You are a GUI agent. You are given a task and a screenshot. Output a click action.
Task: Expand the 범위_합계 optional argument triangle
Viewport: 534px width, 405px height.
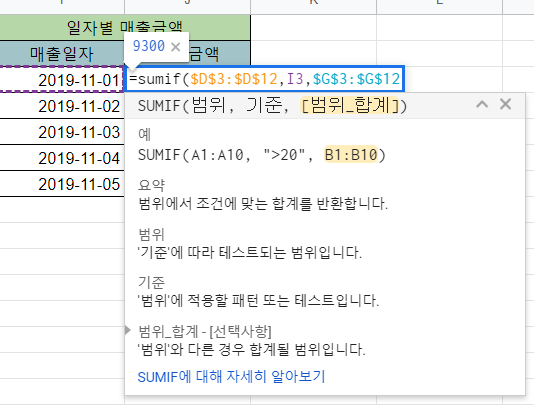[128, 330]
